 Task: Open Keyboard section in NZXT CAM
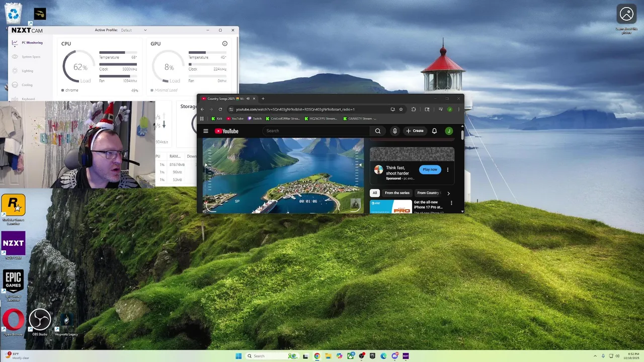tap(24, 99)
